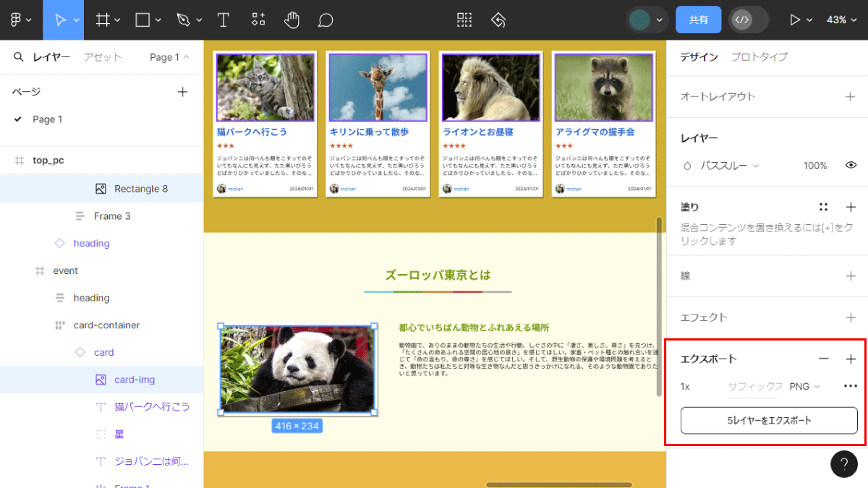Click the component reset icon in toolbar
The image size is (868, 488).
pyautogui.click(x=498, y=20)
